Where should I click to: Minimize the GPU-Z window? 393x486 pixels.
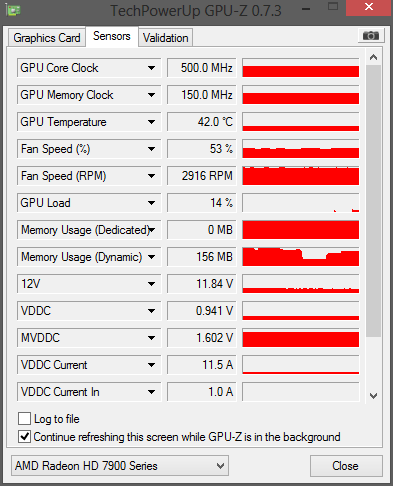coord(306,9)
